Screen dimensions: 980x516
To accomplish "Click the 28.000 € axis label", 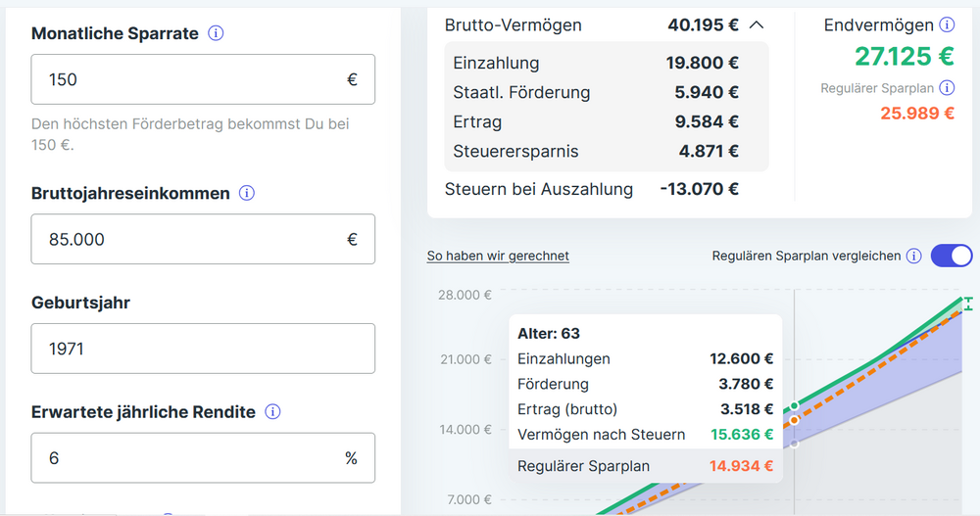I will click(465, 295).
